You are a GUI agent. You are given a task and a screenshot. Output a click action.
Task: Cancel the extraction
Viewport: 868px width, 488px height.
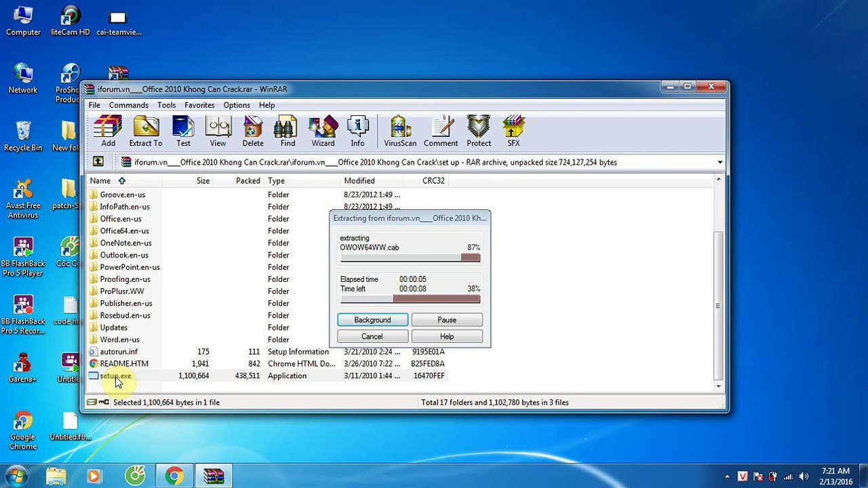372,336
